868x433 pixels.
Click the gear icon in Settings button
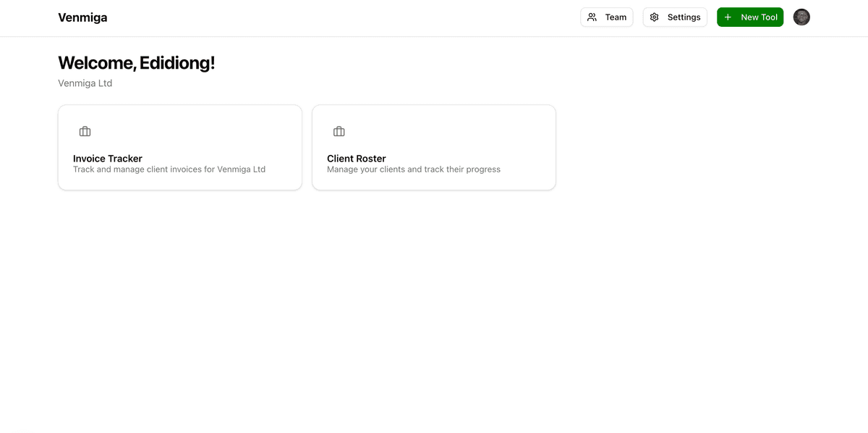655,17
